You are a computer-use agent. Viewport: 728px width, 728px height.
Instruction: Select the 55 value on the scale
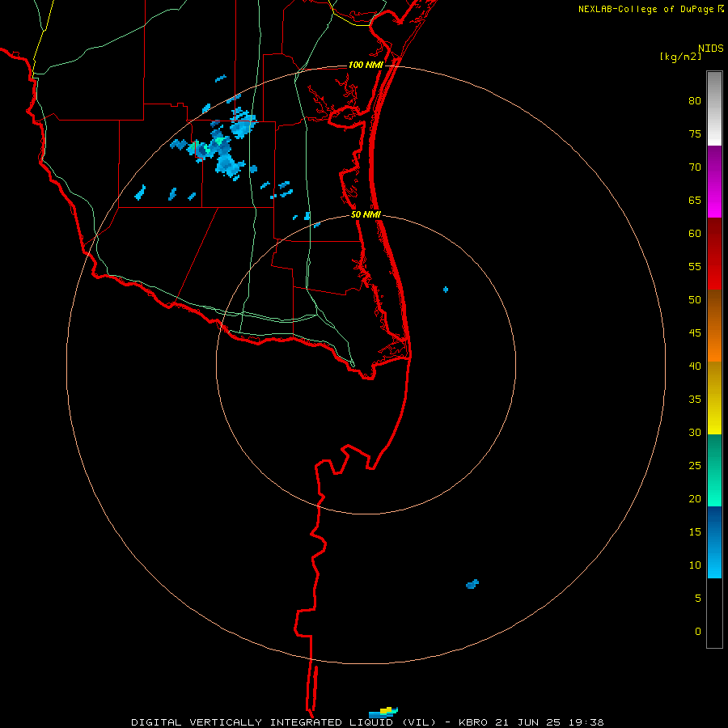pos(695,266)
